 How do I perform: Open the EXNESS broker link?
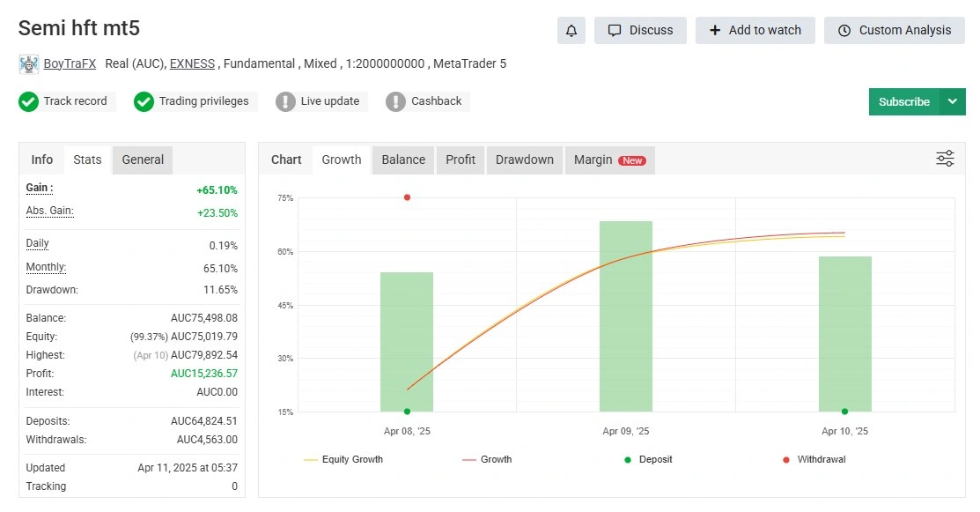[x=192, y=63]
